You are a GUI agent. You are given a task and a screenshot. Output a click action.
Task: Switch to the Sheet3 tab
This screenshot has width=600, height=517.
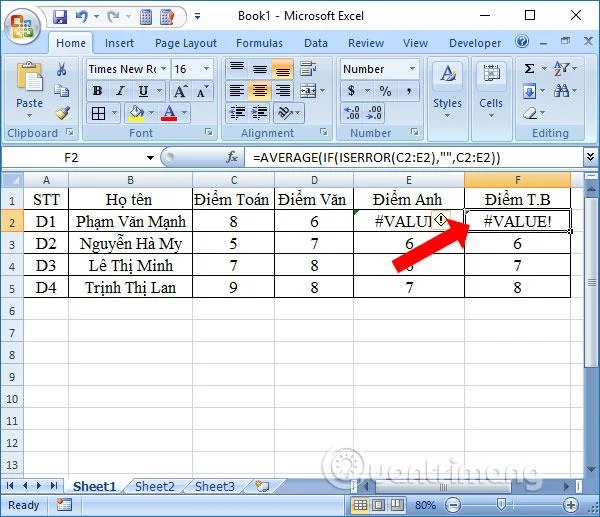click(215, 486)
